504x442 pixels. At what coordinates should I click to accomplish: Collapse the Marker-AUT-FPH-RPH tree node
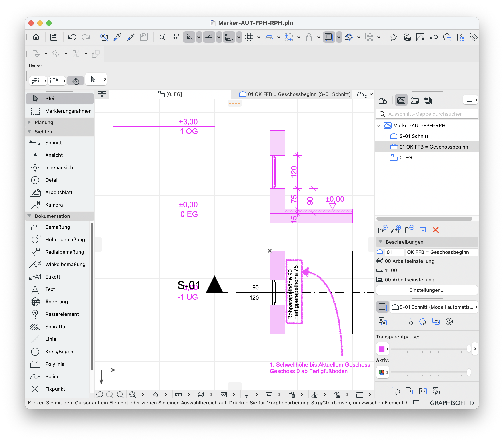click(x=379, y=125)
